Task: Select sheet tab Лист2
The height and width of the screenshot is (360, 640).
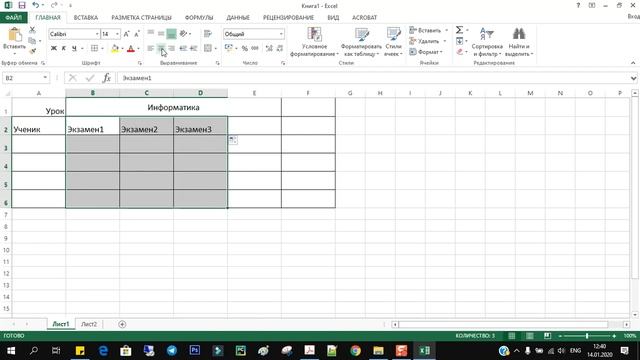Action: pyautogui.click(x=89, y=324)
